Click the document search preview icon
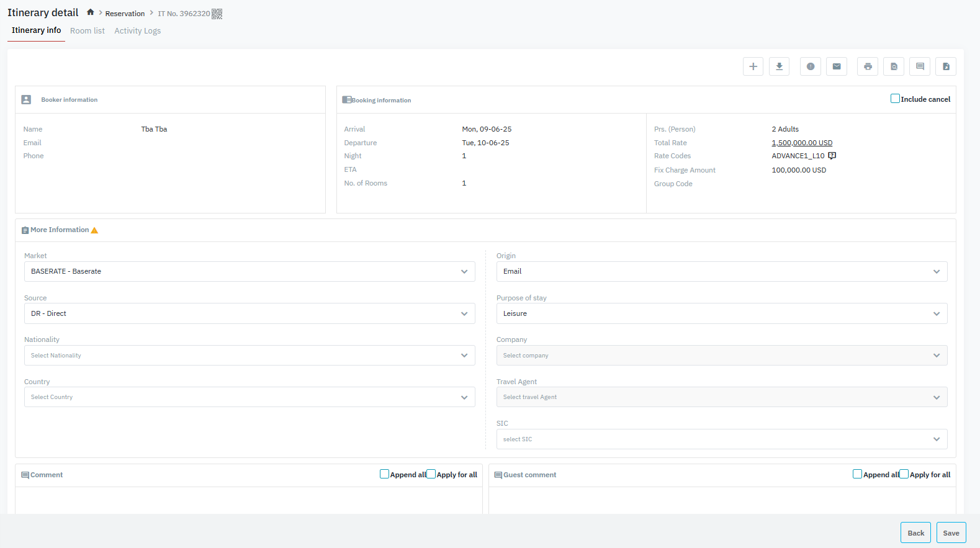Viewport: 980px width, 548px height. pos(894,66)
